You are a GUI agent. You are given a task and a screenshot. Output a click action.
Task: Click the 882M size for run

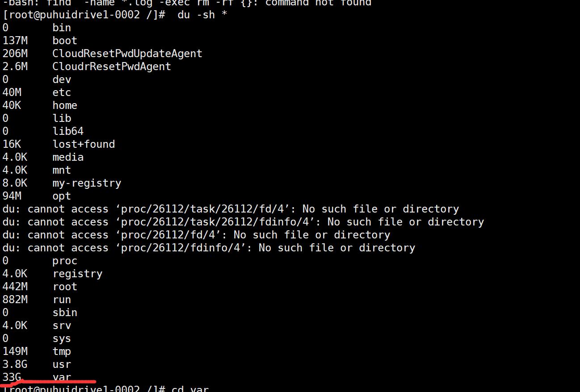pyautogui.click(x=15, y=300)
